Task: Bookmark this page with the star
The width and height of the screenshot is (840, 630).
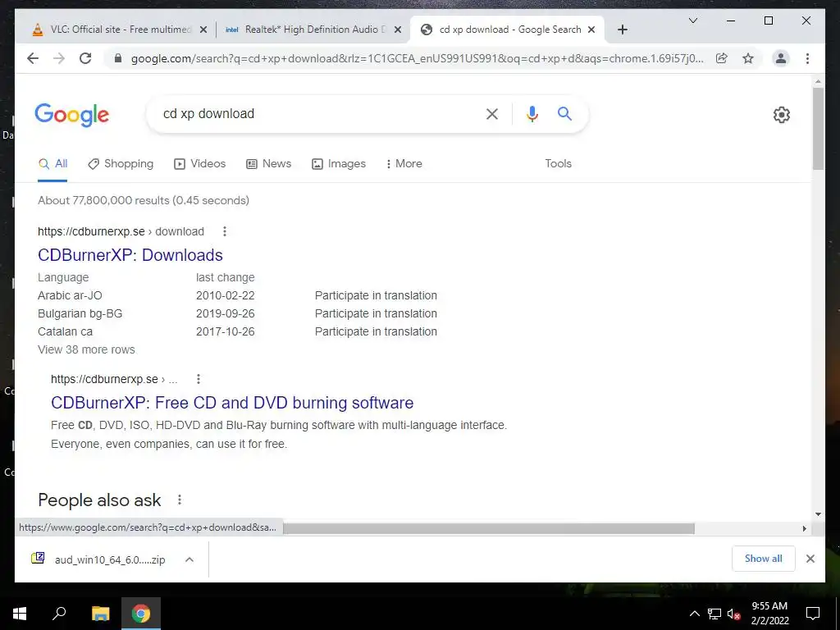Action: pos(748,58)
